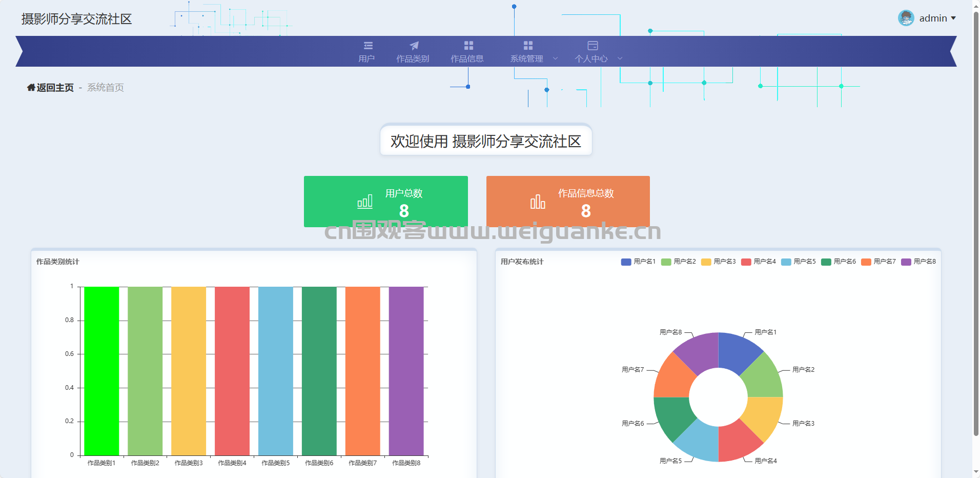The image size is (980, 478).
Task: Open the 用户 menu item
Action: click(x=366, y=52)
